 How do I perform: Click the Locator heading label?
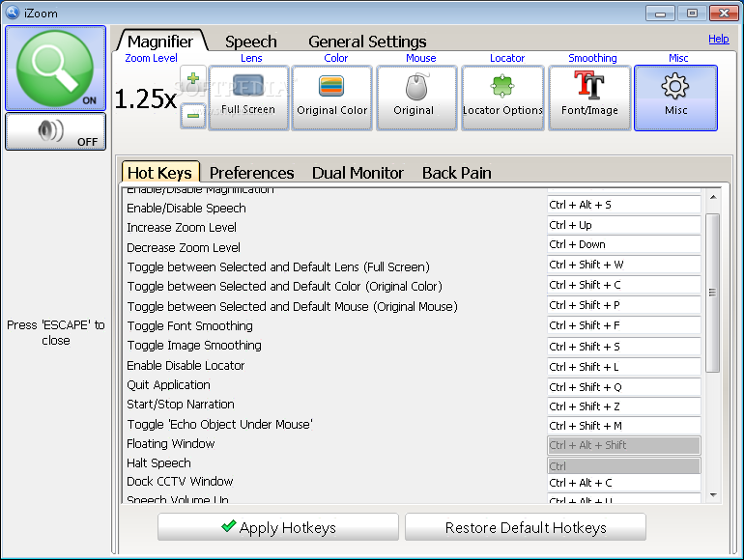pos(507,58)
